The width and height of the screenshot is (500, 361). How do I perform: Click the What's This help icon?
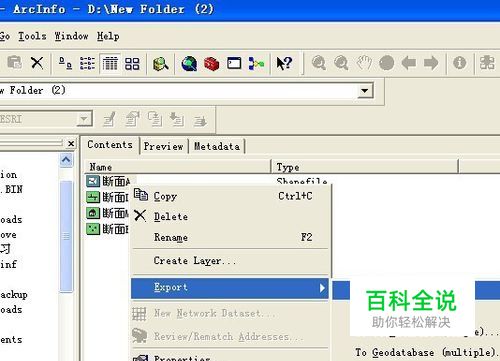coord(284,63)
